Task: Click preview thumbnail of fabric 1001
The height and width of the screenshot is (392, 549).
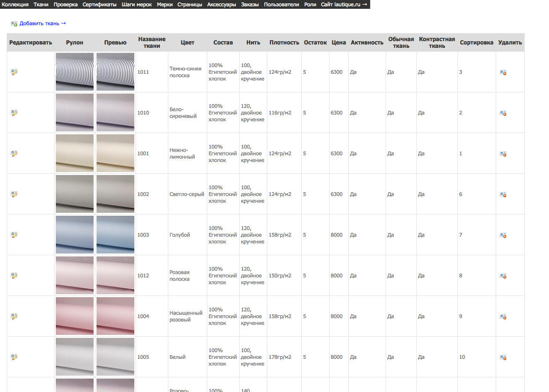Action: pos(115,153)
